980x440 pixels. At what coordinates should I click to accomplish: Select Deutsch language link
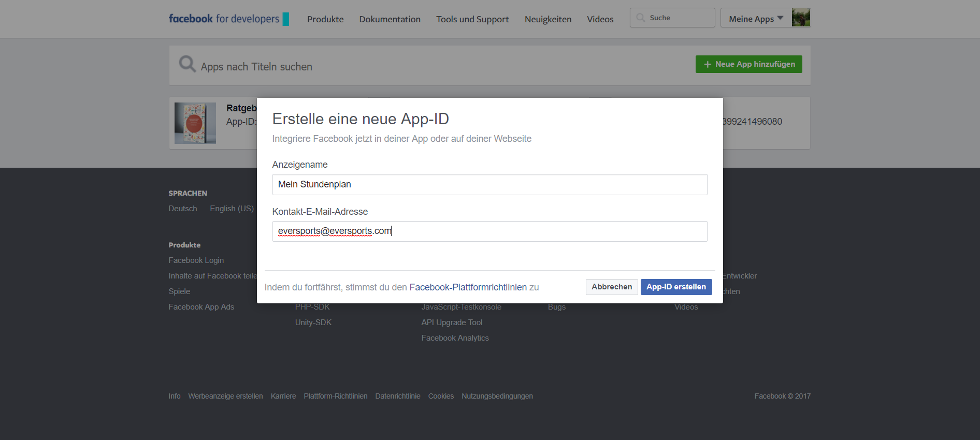click(x=183, y=209)
